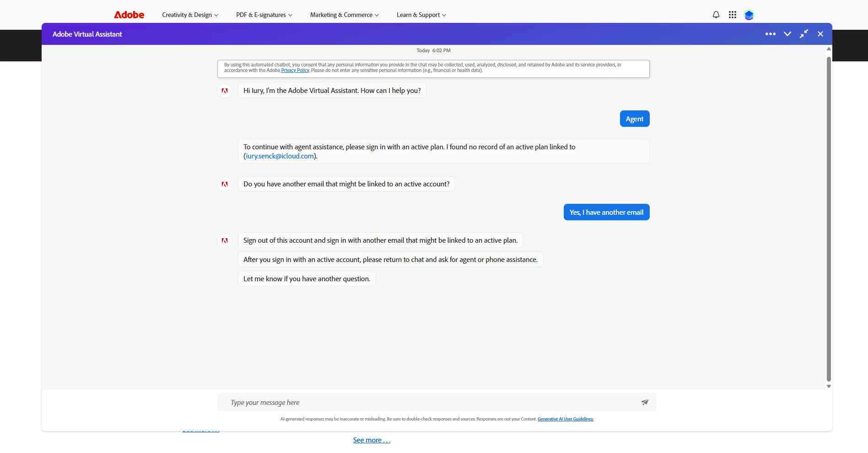The height and width of the screenshot is (453, 868).
Task: Open the chat more options ellipsis
Action: point(771,34)
